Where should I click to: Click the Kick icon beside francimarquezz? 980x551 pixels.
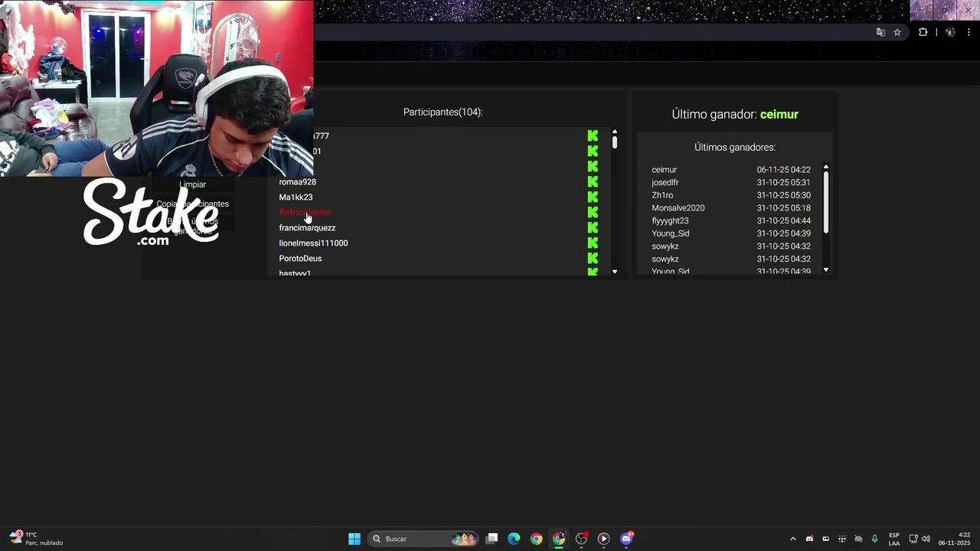tap(593, 227)
